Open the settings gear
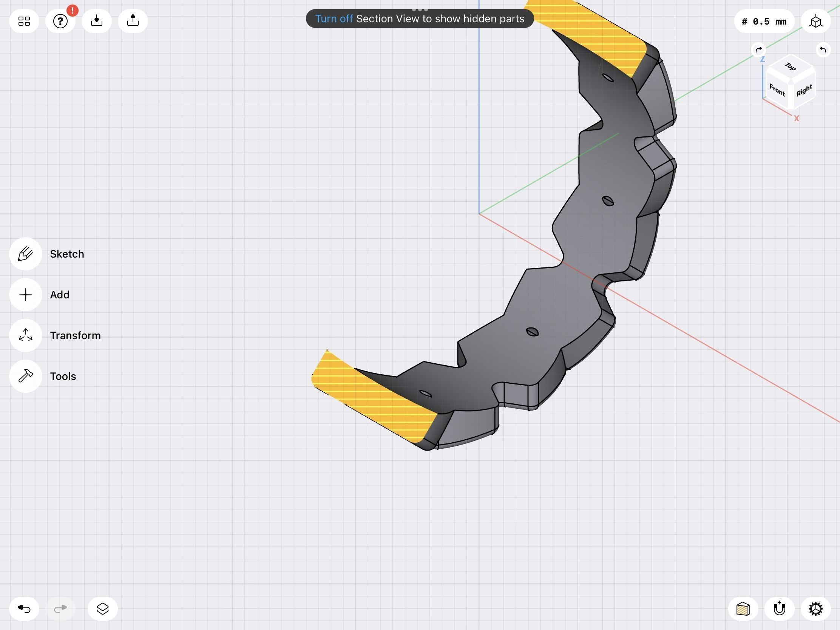Image resolution: width=840 pixels, height=630 pixels. pos(815,609)
